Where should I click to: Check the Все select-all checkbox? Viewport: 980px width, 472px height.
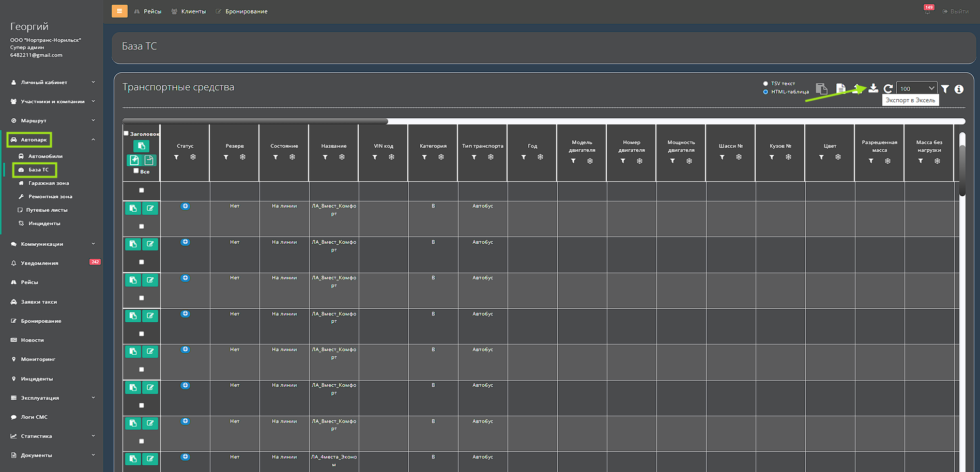[x=136, y=171]
